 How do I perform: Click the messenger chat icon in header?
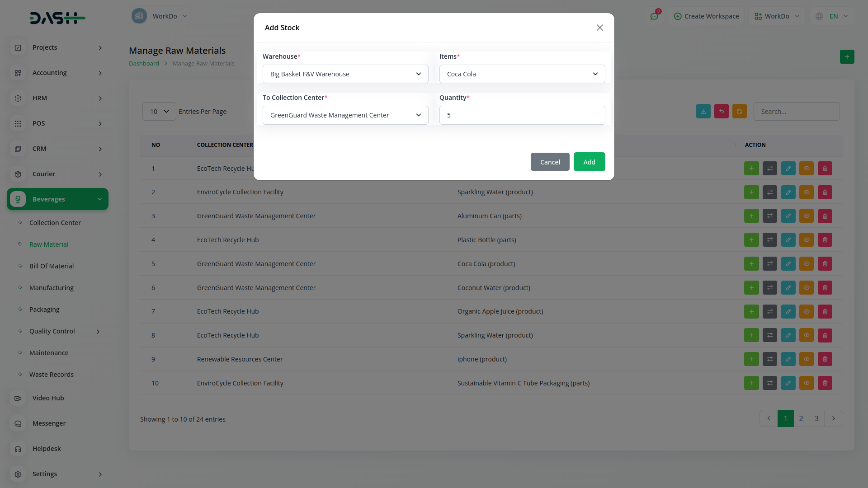point(654,16)
